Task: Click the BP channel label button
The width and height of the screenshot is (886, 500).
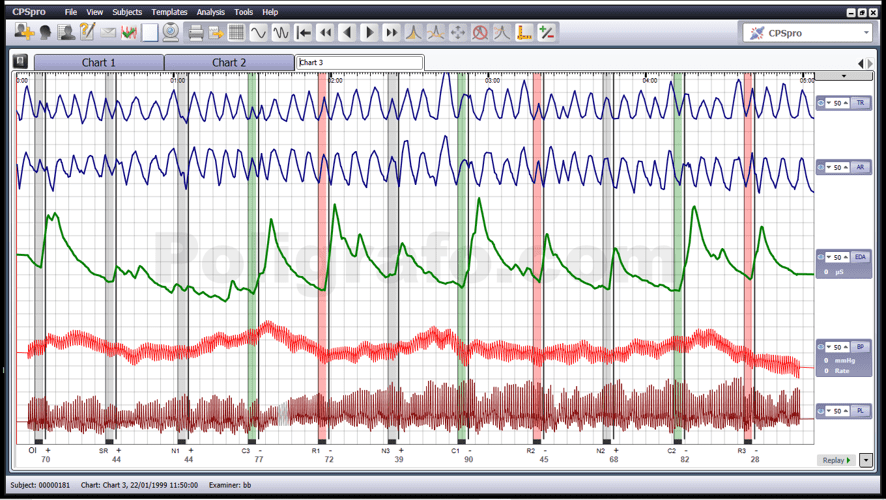Action: pyautogui.click(x=860, y=347)
